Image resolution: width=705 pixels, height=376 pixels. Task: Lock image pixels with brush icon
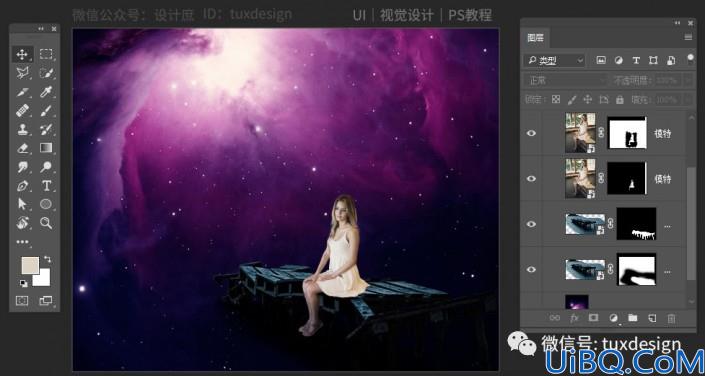coord(572,99)
